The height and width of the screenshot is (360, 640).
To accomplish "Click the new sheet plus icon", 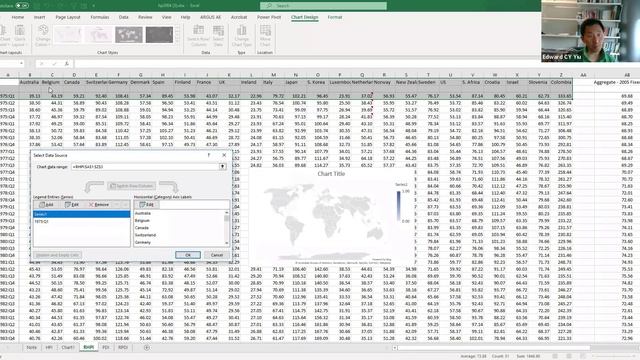I will [147, 347].
